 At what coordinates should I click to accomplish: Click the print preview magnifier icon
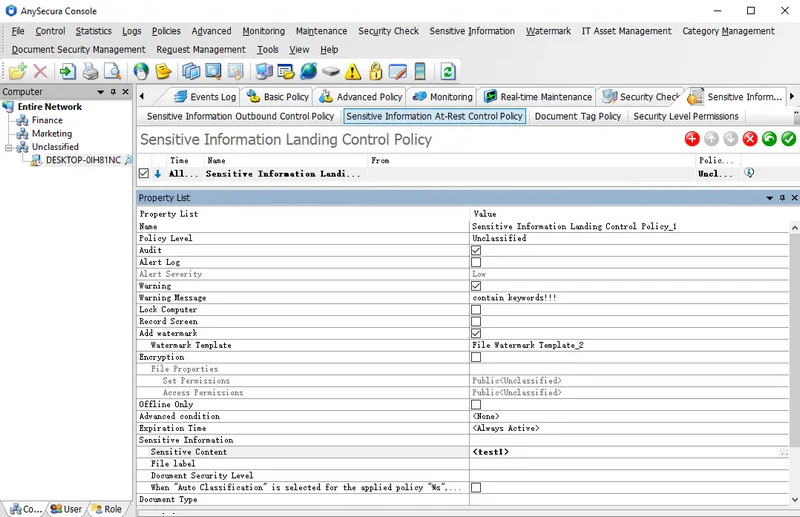click(112, 71)
